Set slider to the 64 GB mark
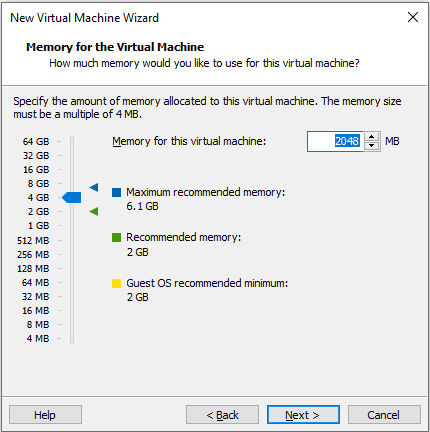Image resolution: width=430 pixels, height=432 pixels. pos(72,142)
